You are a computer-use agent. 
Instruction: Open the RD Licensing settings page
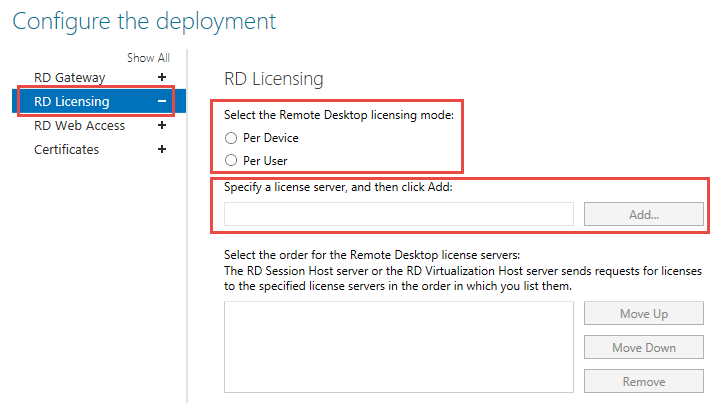coord(72,101)
